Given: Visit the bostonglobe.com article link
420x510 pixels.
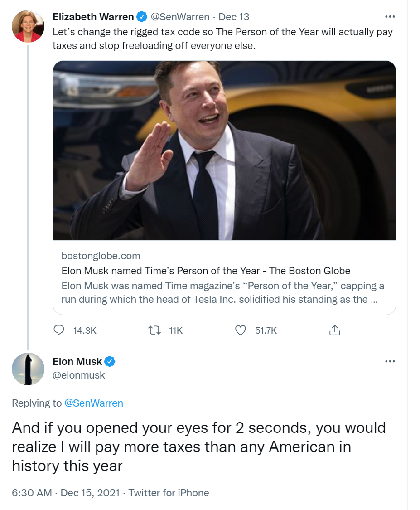Looking at the screenshot, I should pos(101,256).
